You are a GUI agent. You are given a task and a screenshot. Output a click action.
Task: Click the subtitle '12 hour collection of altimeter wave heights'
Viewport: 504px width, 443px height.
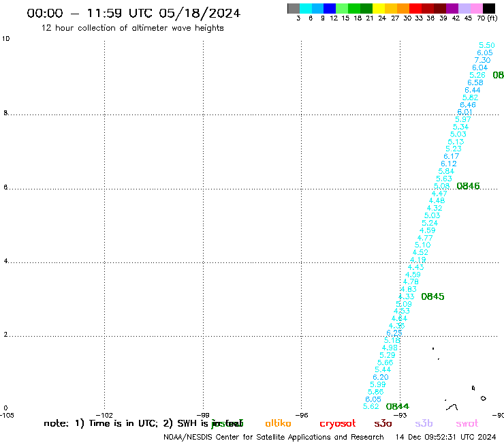(132, 28)
